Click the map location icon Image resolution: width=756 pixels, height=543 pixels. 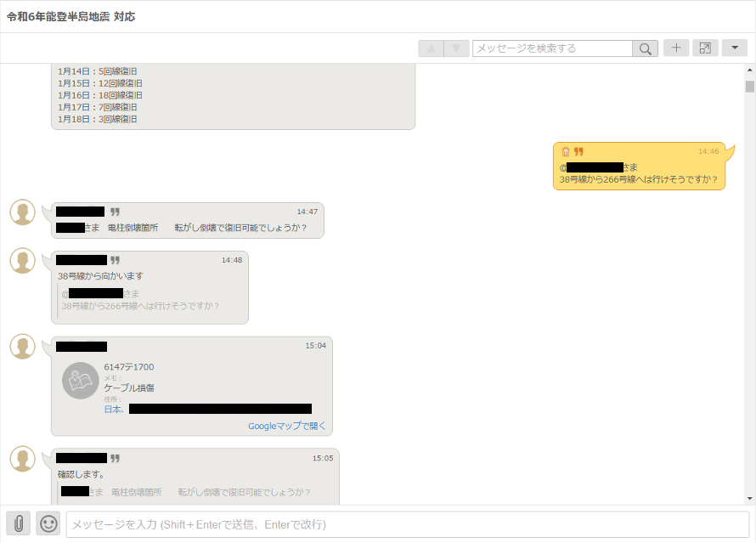tap(81, 381)
